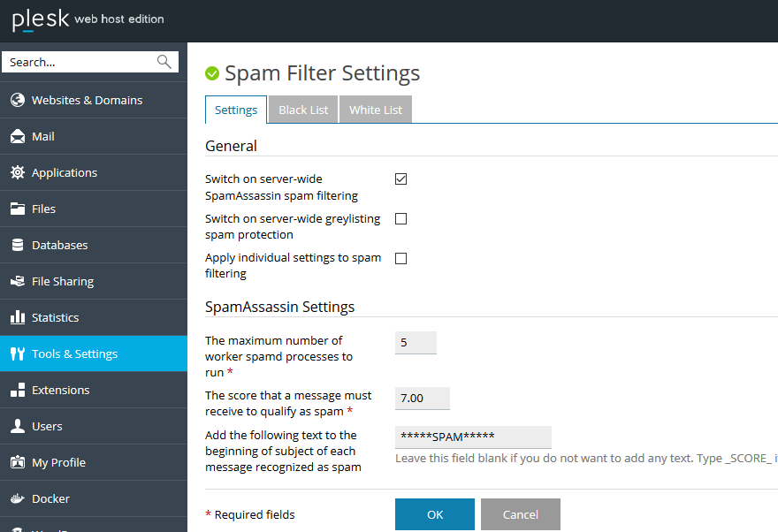Click the Cancel button
This screenshot has width=778, height=532.
(x=521, y=514)
